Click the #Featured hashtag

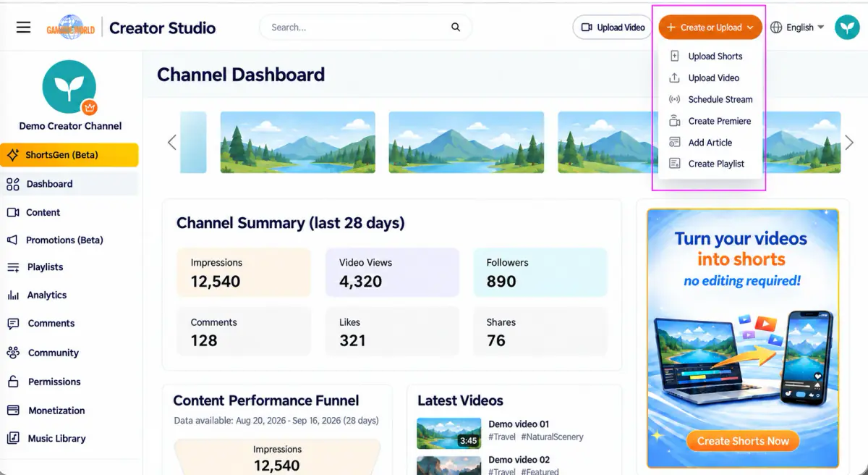540,471
